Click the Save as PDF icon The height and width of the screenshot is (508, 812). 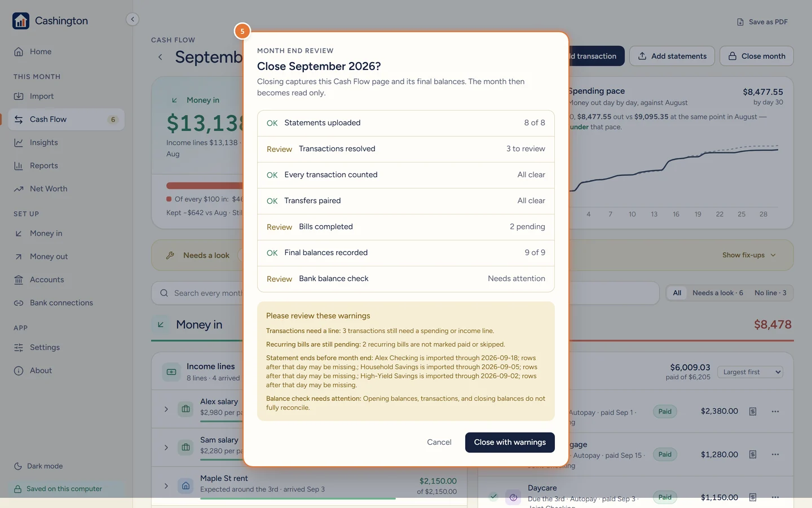[740, 22]
